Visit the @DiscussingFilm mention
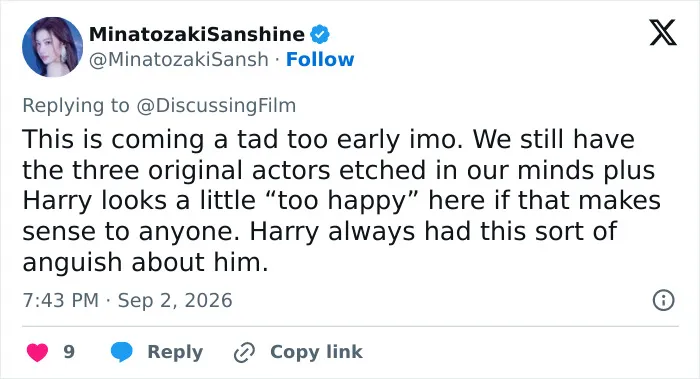 [x=216, y=106]
